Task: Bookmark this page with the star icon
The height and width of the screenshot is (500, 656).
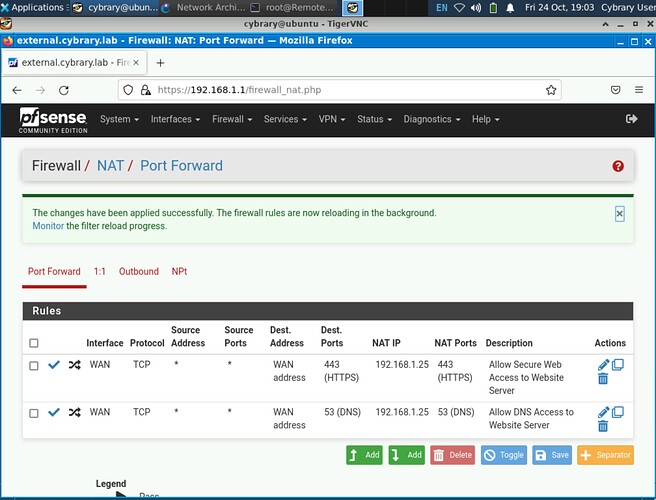Action: [x=551, y=90]
